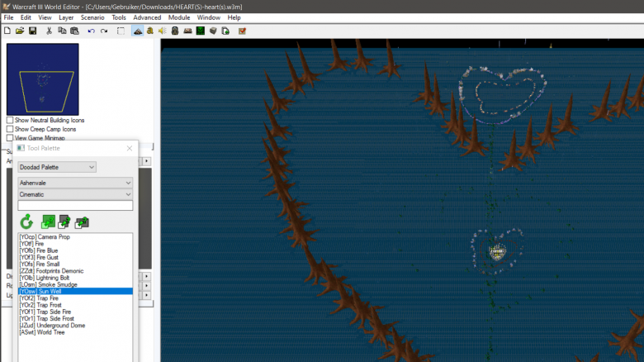Open the File menu

[x=8, y=17]
